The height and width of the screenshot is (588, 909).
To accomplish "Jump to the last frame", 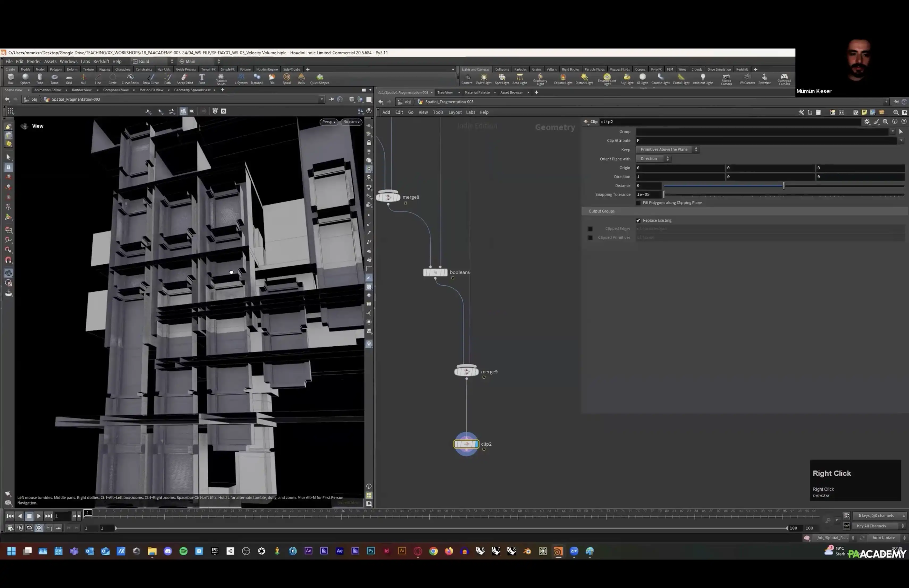I will pos(48,516).
